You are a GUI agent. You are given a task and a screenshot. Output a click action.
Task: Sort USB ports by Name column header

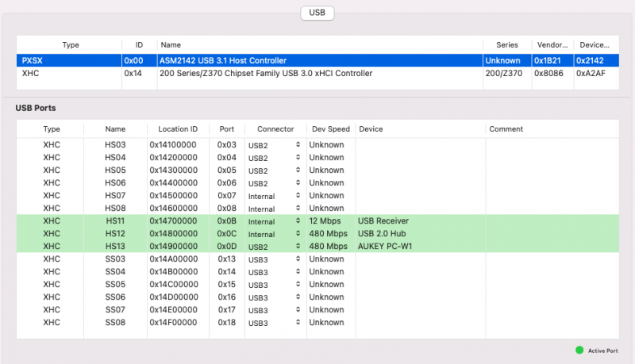coord(115,128)
